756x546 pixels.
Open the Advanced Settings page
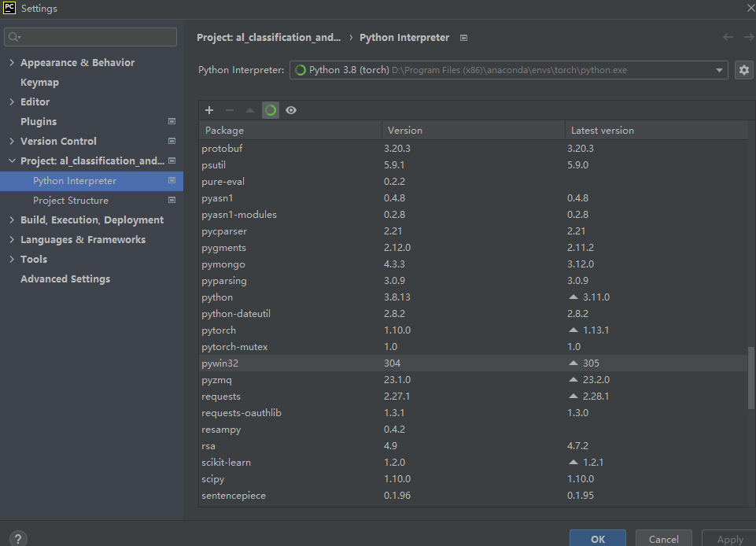pos(65,279)
